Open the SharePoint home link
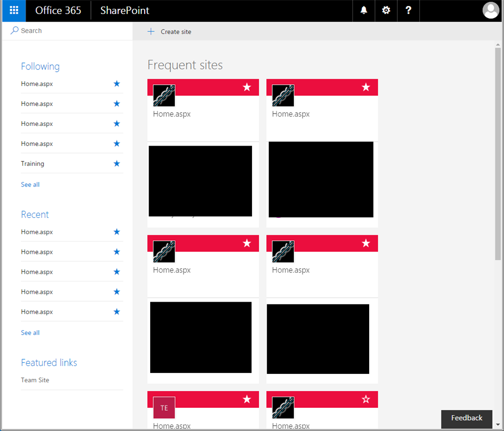This screenshot has width=504, height=431. [125, 10]
